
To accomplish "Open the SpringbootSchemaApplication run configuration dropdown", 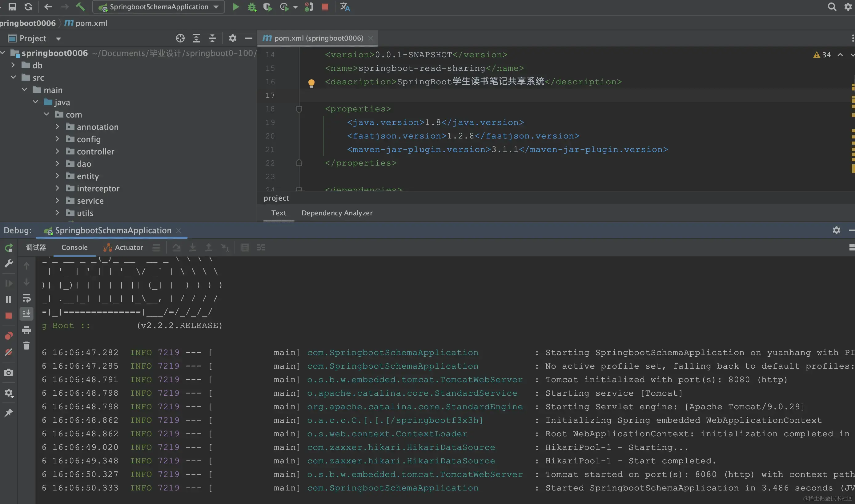I will [159, 7].
